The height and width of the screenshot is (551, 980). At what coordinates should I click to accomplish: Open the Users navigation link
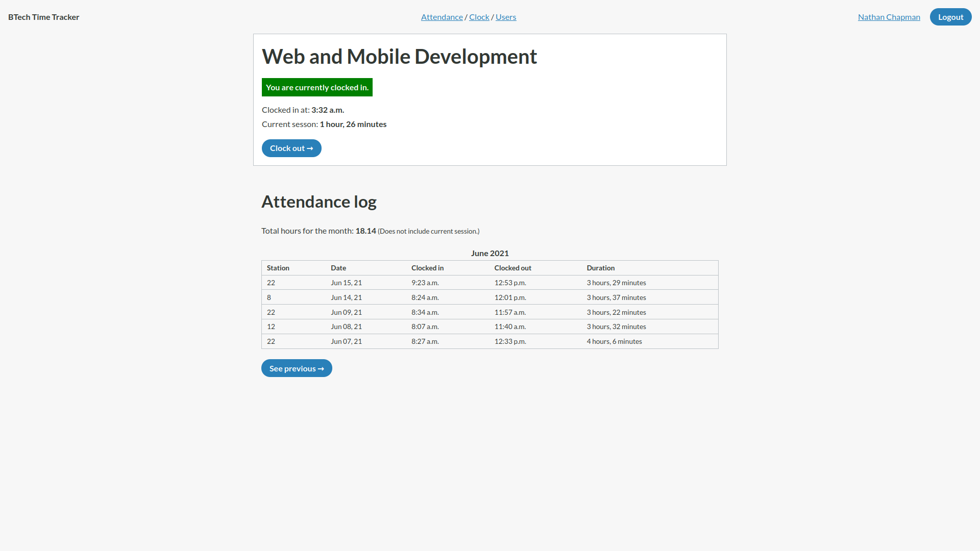pos(505,17)
